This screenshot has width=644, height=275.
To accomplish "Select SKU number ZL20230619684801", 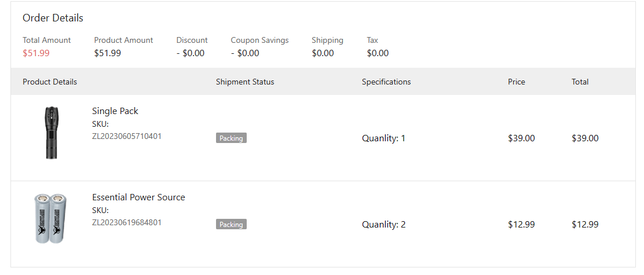I will [x=127, y=222].
